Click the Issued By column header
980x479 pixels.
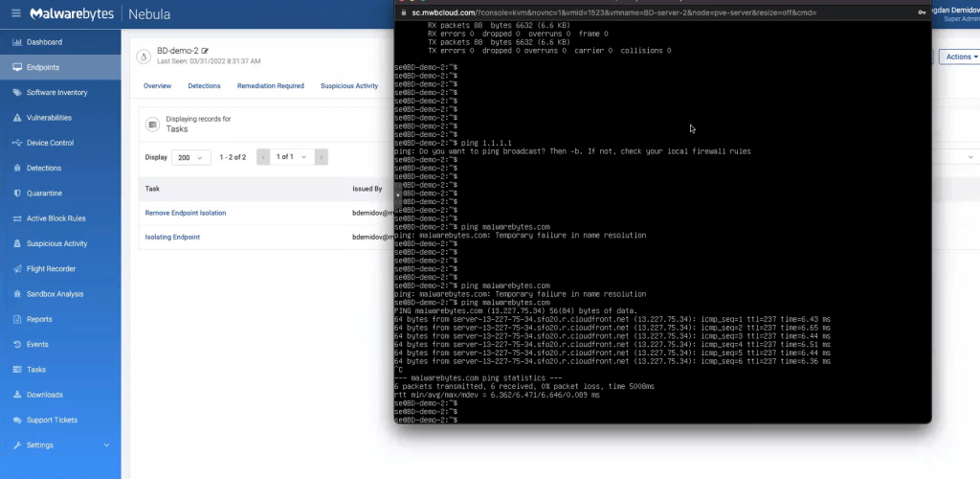[367, 189]
